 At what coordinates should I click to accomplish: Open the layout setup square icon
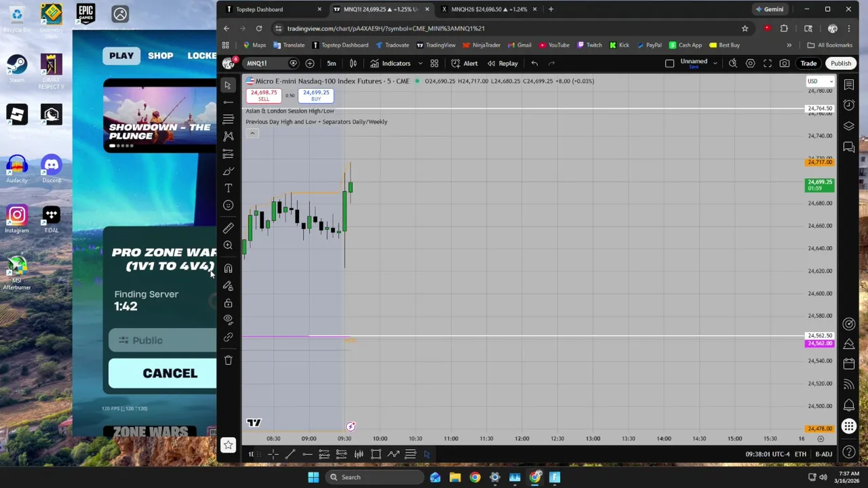coord(669,63)
